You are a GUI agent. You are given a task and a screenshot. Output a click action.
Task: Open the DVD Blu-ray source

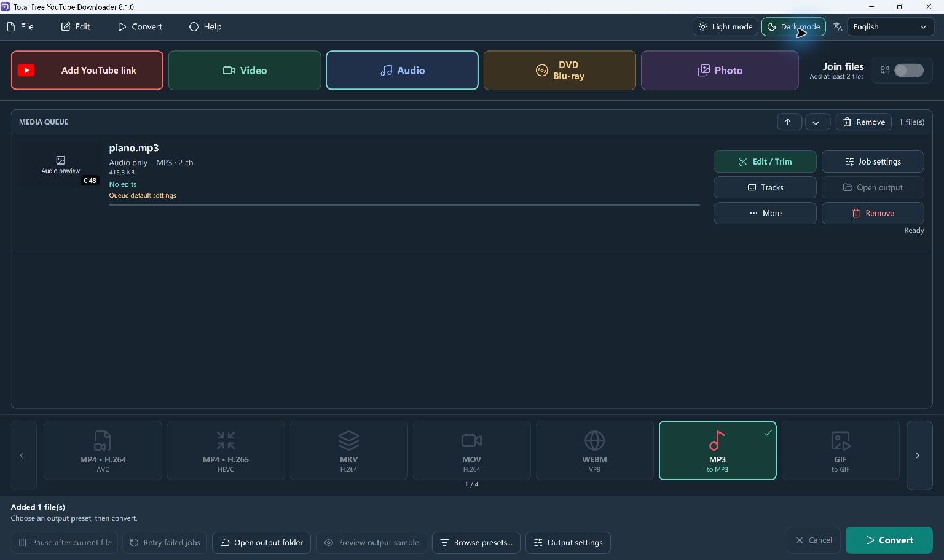tap(560, 70)
